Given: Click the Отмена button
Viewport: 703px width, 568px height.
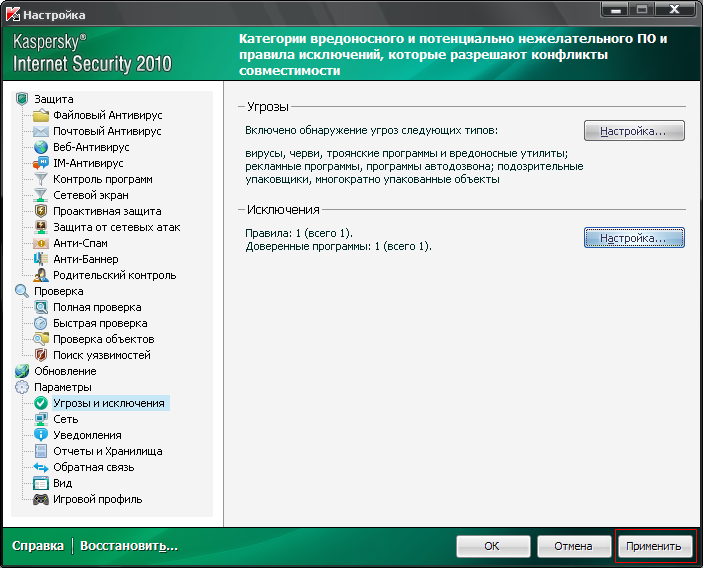Looking at the screenshot, I should 574,546.
